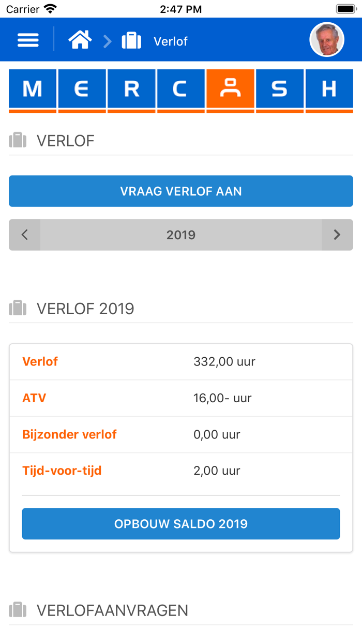Click the suitcase icon beside VERLOFAANVRAGEN
The width and height of the screenshot is (362, 644).
[x=17, y=610]
